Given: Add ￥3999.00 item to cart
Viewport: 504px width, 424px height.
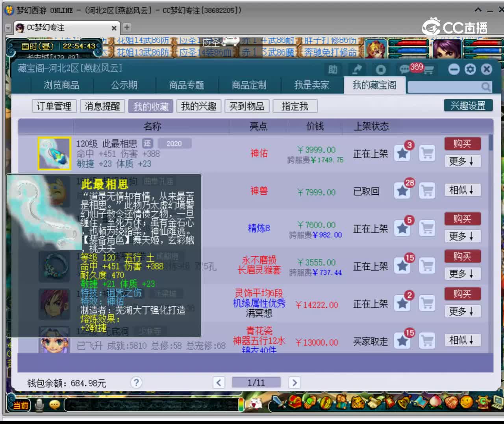Looking at the screenshot, I should tap(427, 153).
